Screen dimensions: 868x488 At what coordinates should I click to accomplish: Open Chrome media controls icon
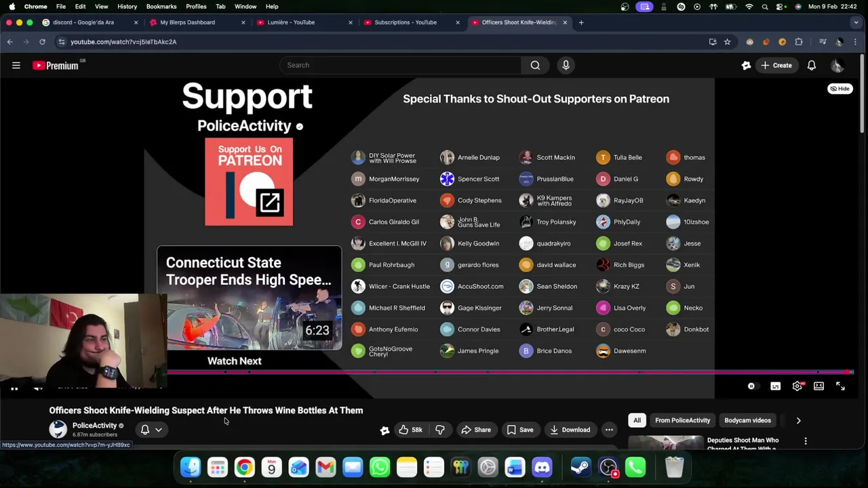823,42
